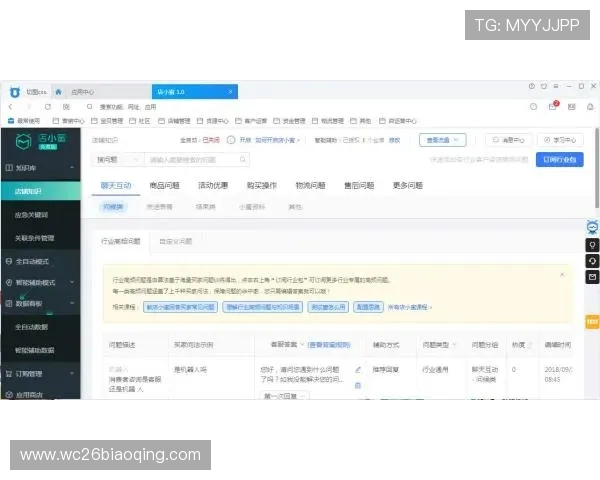Switch to the 聊天互动 category tab
600x480 pixels.
116,186
